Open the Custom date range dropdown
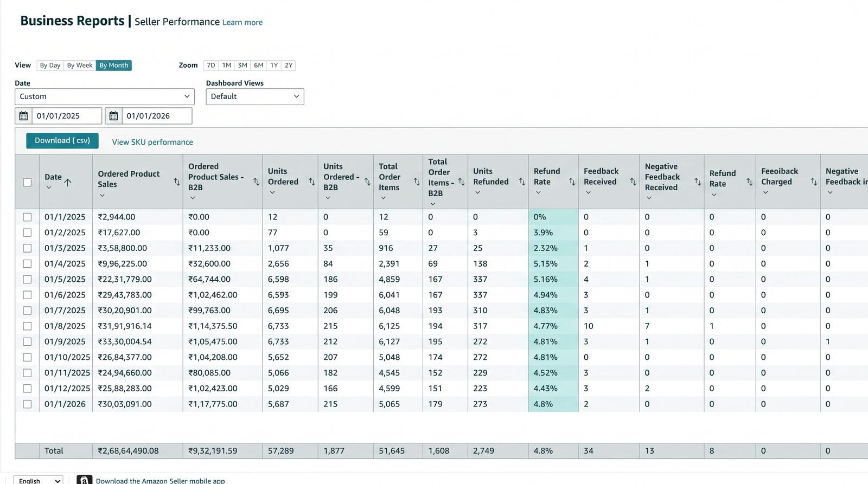 point(105,96)
